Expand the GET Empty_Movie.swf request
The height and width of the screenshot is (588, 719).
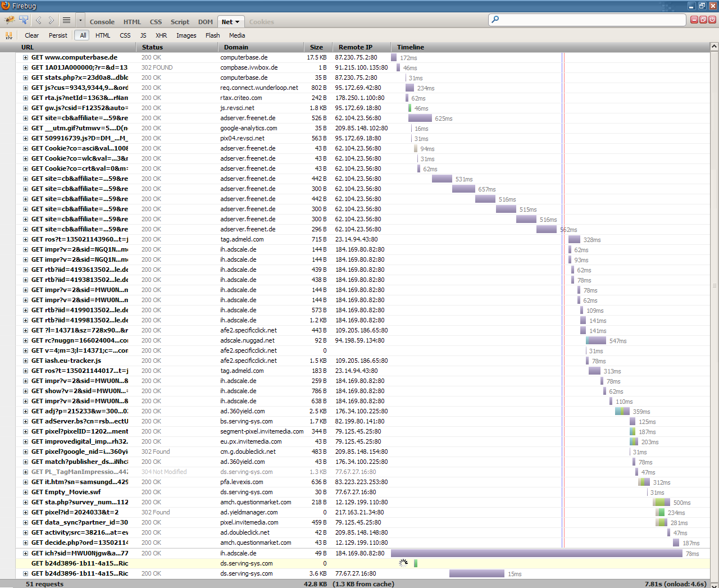click(x=25, y=492)
